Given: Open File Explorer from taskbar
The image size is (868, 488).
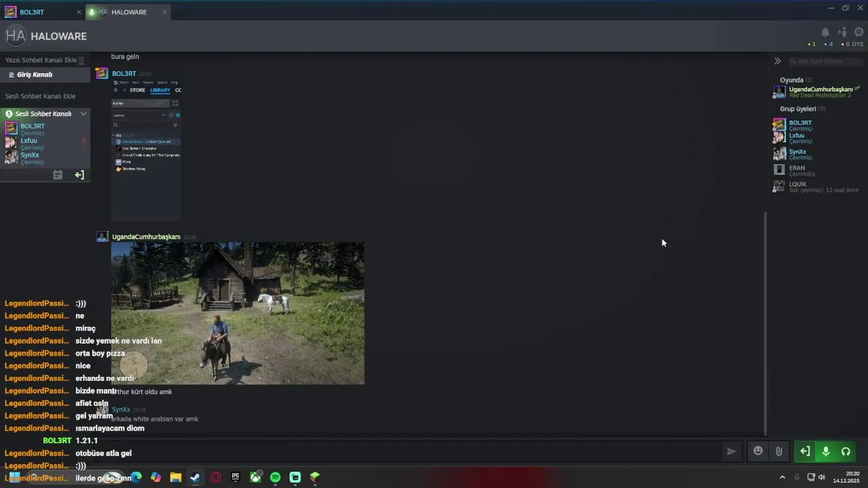Looking at the screenshot, I should click(x=176, y=477).
